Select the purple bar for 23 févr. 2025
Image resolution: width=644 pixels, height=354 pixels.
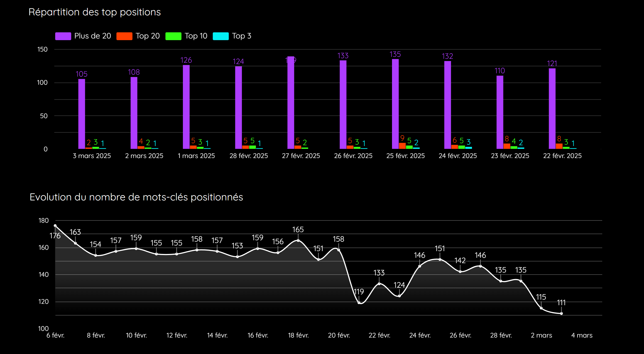click(500, 112)
